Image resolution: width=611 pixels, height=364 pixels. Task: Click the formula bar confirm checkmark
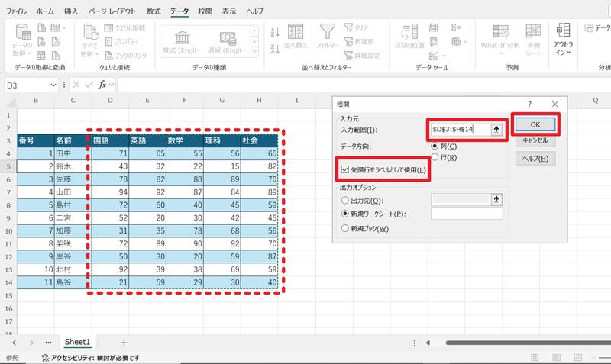pyautogui.click(x=89, y=85)
